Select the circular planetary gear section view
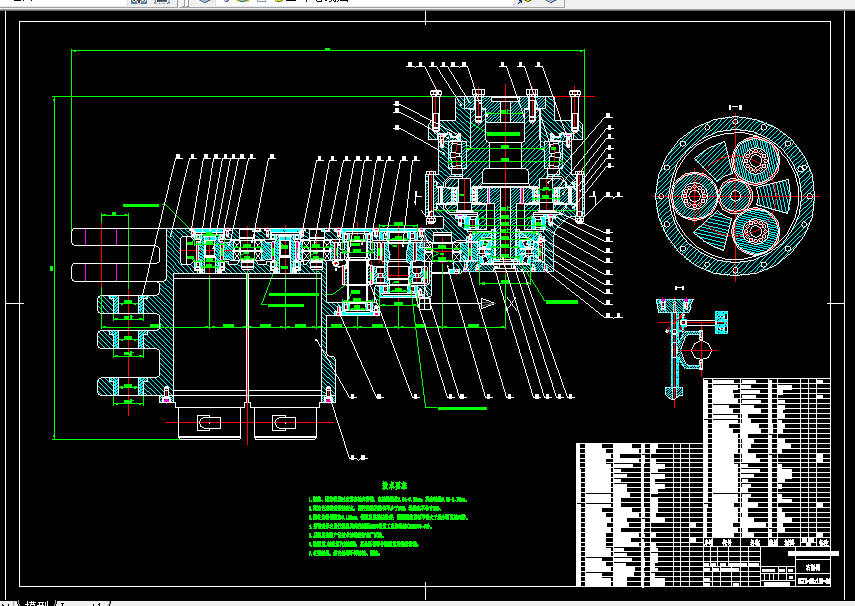The width and height of the screenshot is (855, 606). [735, 196]
